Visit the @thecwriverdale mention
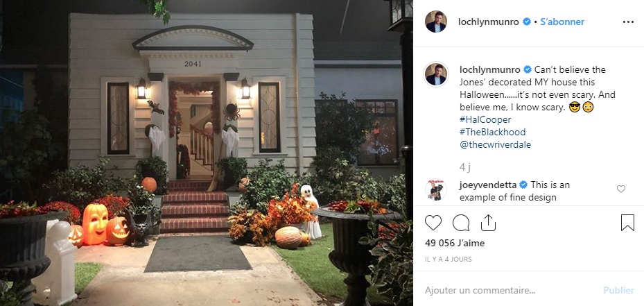The width and height of the screenshot is (644, 306). coord(496,145)
